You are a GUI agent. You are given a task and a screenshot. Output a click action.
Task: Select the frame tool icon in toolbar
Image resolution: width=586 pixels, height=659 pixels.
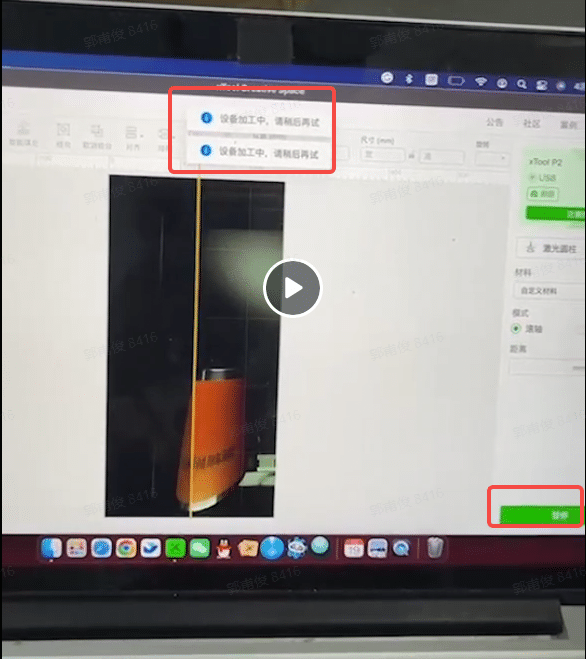coord(63,134)
